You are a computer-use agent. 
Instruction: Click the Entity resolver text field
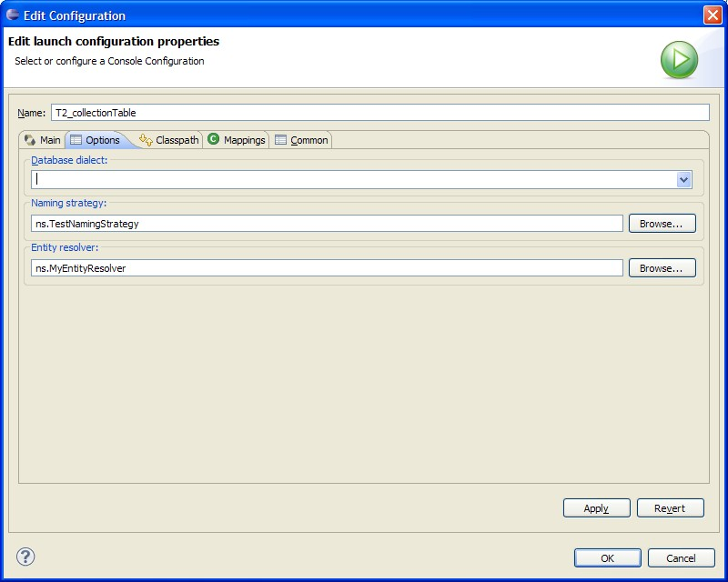click(327, 267)
